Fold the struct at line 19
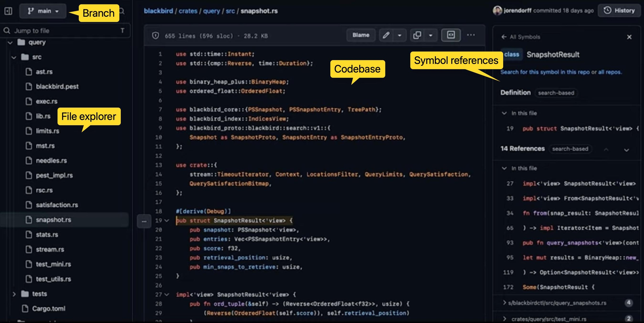644x323 pixels. [167, 220]
